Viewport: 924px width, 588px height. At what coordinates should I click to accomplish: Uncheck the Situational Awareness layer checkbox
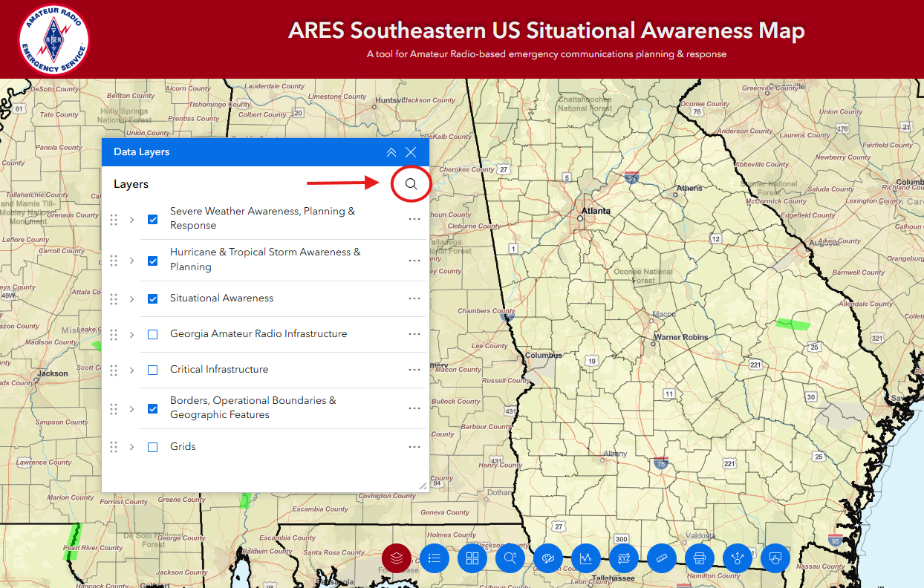(152, 298)
